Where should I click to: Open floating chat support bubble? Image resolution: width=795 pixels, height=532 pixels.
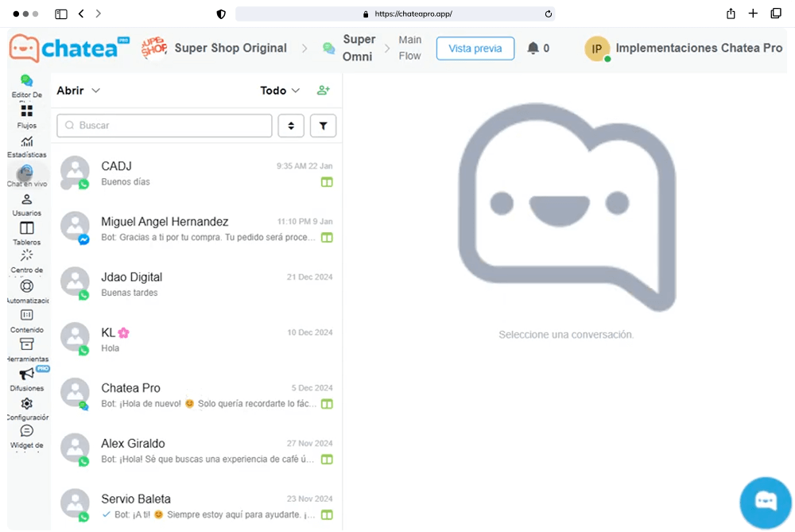[x=765, y=503]
